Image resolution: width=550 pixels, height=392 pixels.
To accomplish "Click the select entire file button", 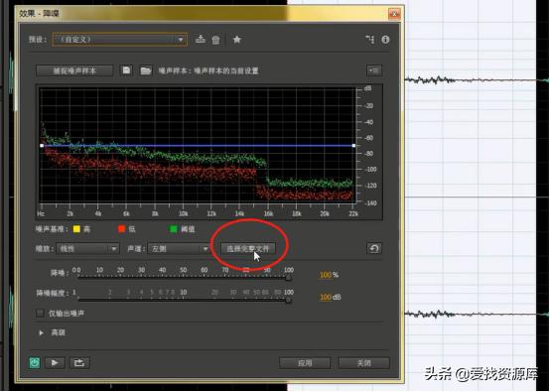I will coord(248,248).
